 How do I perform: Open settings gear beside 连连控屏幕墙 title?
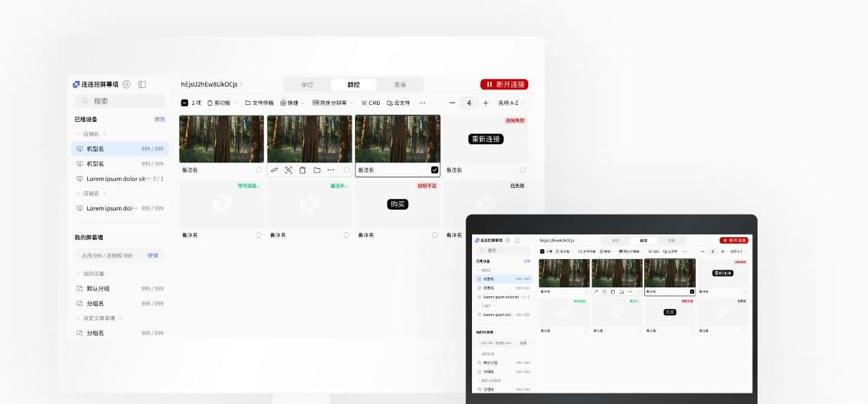[x=127, y=84]
